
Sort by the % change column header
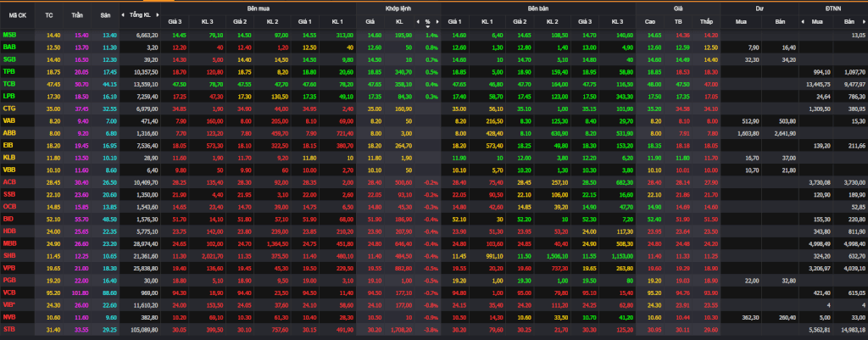point(427,21)
